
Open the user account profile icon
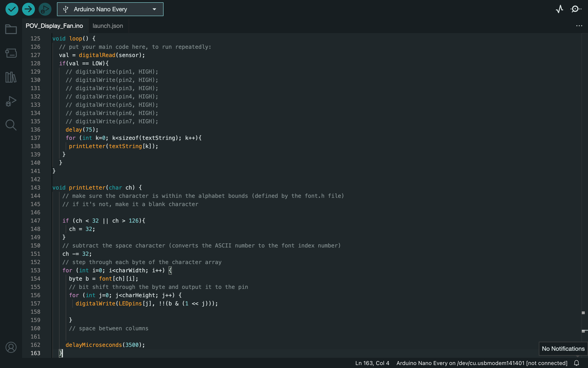(11, 347)
